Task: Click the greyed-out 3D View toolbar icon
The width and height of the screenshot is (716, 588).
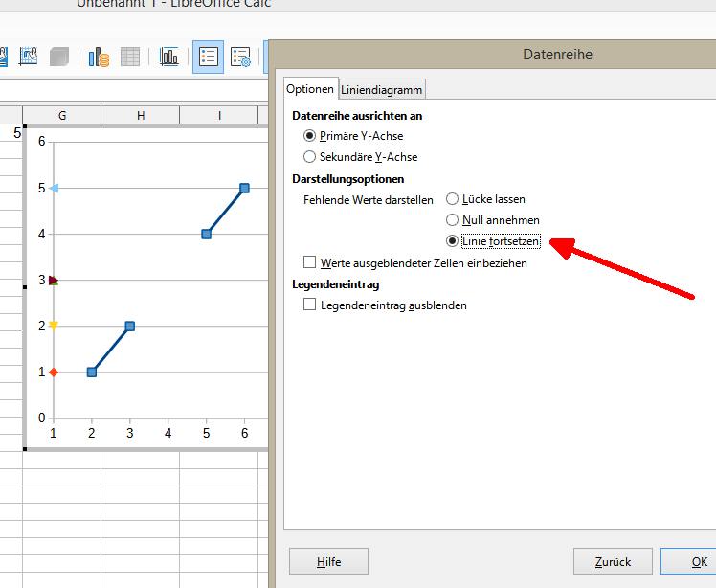Action: pyautogui.click(x=59, y=57)
